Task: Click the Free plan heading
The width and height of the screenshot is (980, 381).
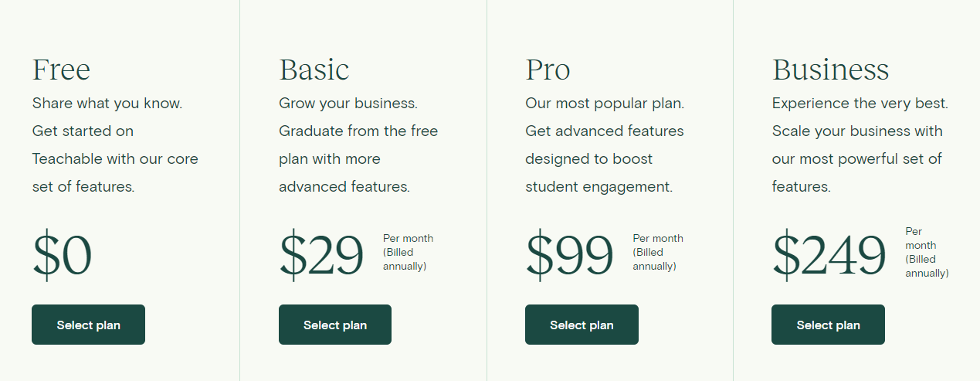Action: coord(61,70)
